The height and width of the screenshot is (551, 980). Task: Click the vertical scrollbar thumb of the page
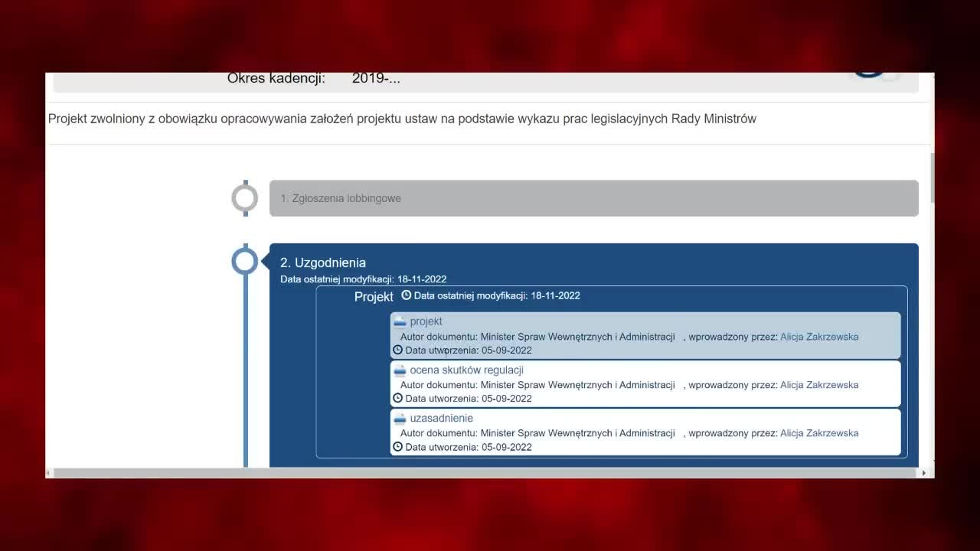point(932,178)
